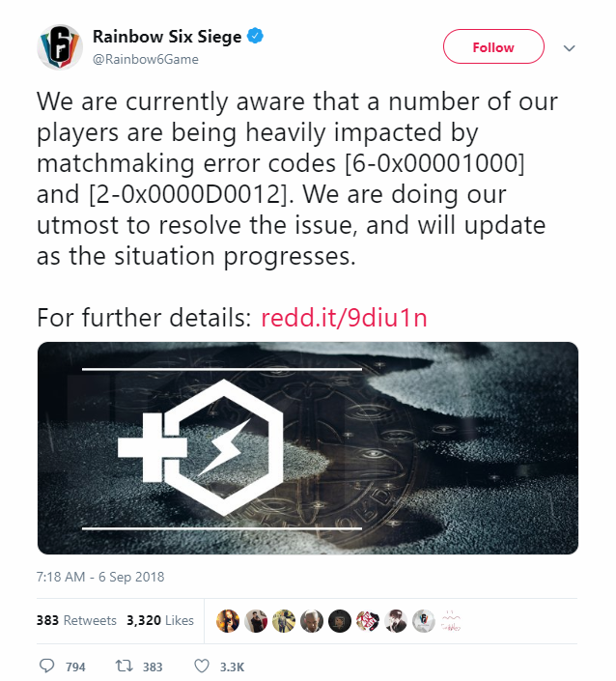616x681 pixels.
Task: Click the Rainbow Six Siege profile avatar
Action: click(60, 47)
